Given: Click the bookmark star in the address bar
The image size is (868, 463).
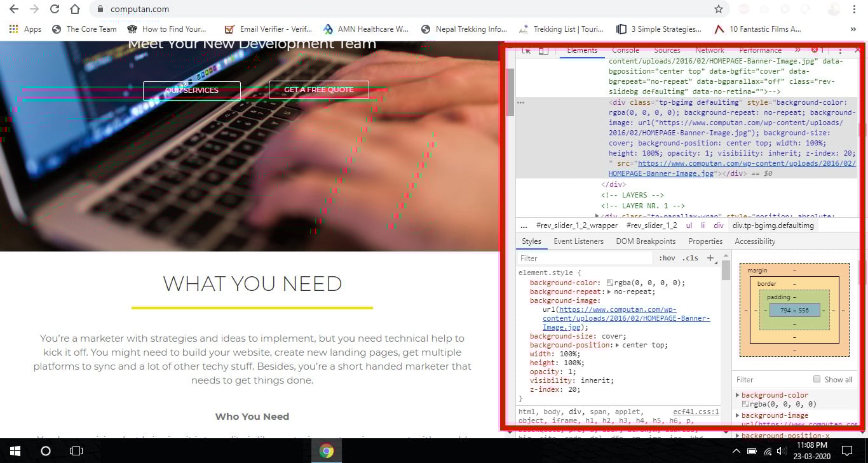Looking at the screenshot, I should (x=719, y=10).
